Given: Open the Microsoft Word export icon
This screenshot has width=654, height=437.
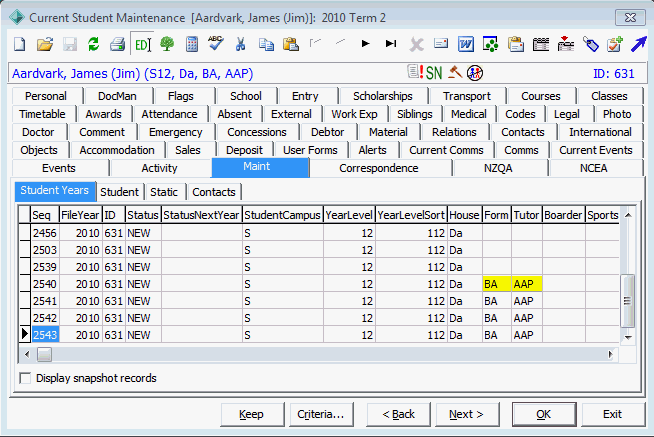Looking at the screenshot, I should 465,44.
